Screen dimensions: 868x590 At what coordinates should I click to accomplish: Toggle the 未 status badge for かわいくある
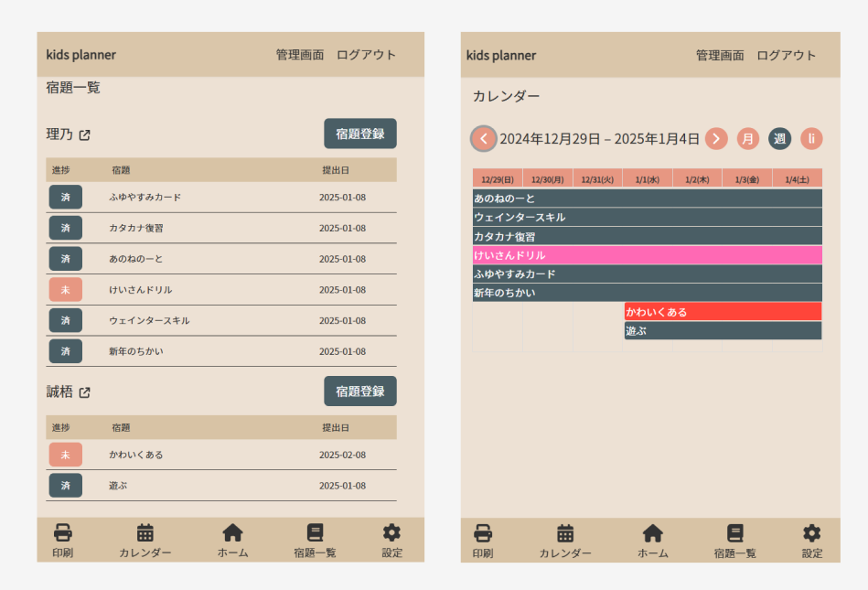tap(65, 455)
